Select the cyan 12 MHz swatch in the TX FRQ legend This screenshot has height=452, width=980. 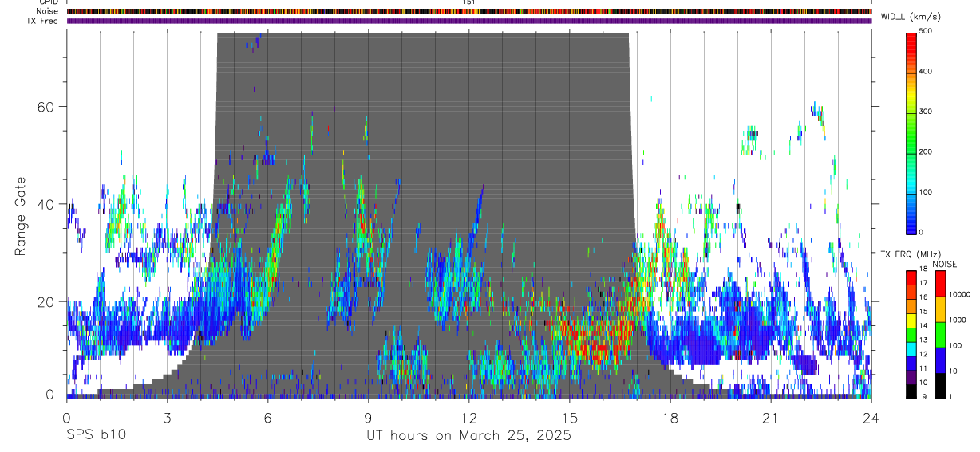pyautogui.click(x=911, y=349)
